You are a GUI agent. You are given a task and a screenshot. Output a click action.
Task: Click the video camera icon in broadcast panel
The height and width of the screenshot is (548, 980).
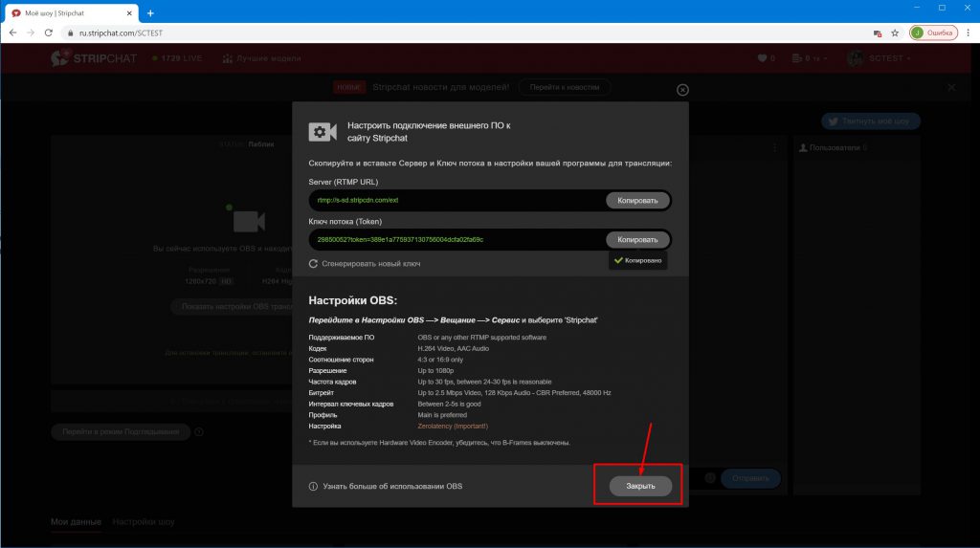248,221
